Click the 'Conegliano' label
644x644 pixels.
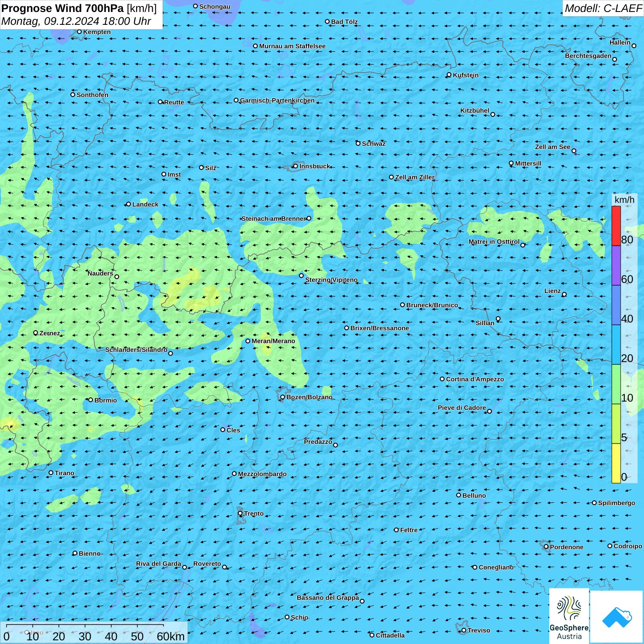pyautogui.click(x=496, y=567)
